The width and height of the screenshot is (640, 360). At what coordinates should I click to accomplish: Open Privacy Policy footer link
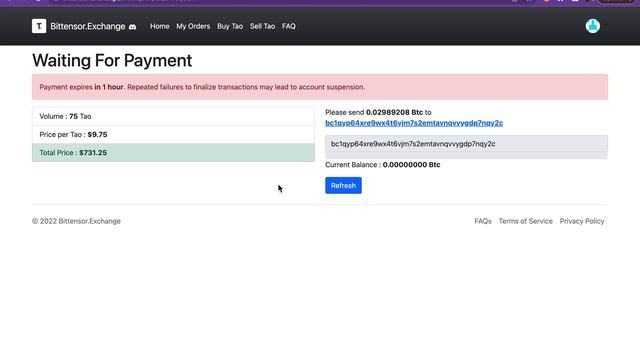[x=582, y=221]
